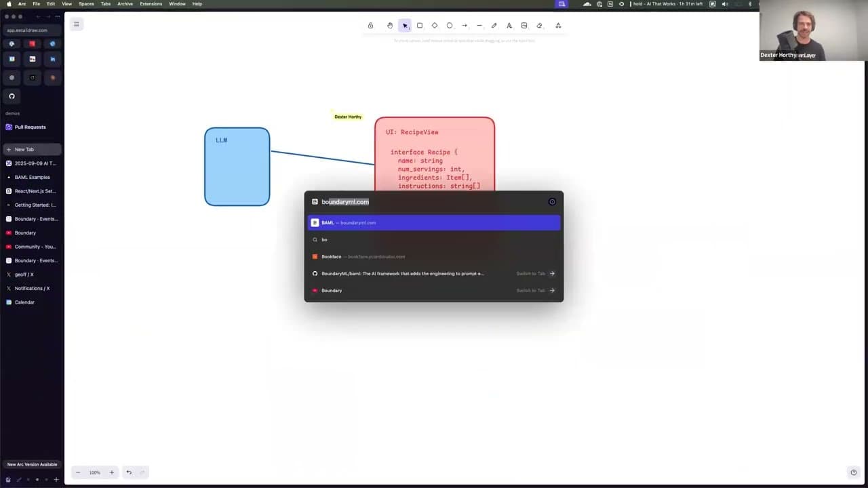Open Excalidraw help question-mark icon

(854, 472)
